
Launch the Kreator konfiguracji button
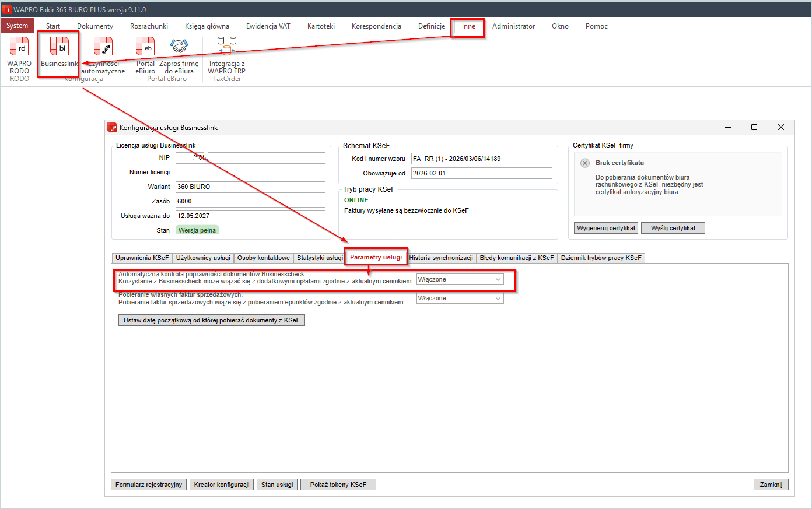[222, 485]
